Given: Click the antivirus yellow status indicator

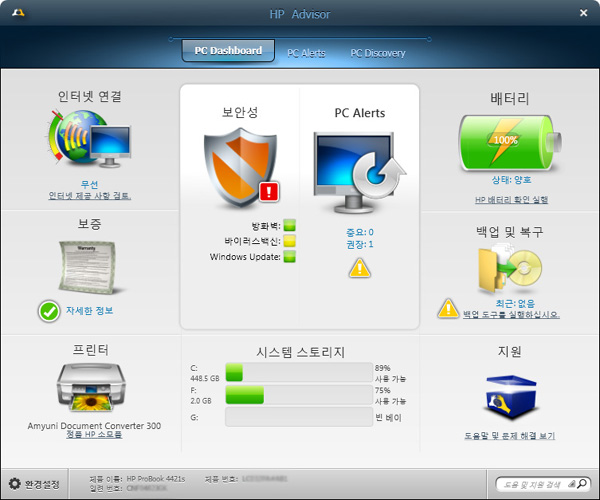Looking at the screenshot, I should [290, 241].
